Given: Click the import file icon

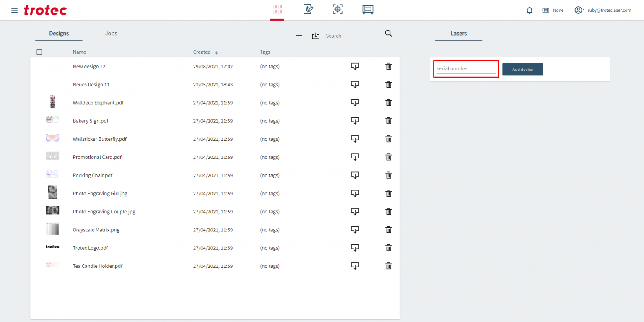Looking at the screenshot, I should click(316, 36).
